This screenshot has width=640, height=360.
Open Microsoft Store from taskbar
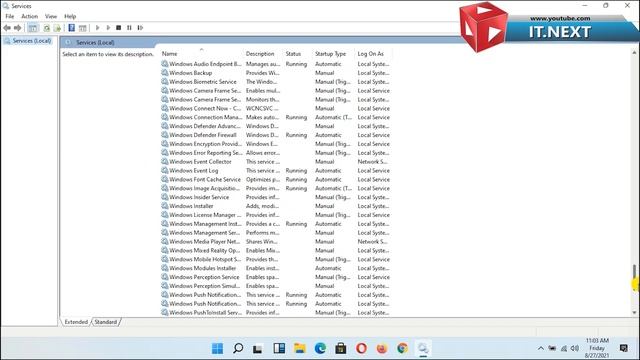click(x=341, y=348)
